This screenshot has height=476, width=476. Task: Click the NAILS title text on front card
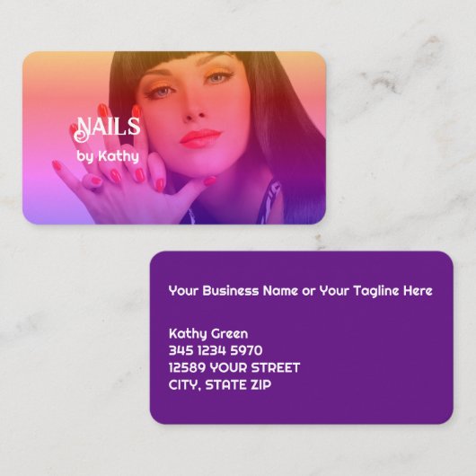pyautogui.click(x=107, y=128)
